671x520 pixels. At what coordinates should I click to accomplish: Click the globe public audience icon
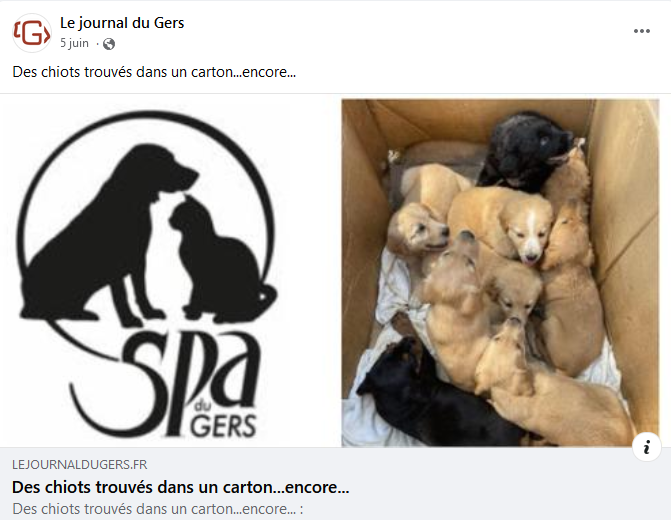click(x=109, y=44)
